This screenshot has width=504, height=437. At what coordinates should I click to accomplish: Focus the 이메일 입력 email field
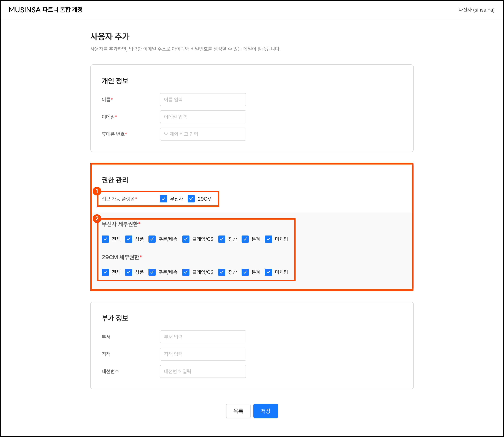(203, 117)
